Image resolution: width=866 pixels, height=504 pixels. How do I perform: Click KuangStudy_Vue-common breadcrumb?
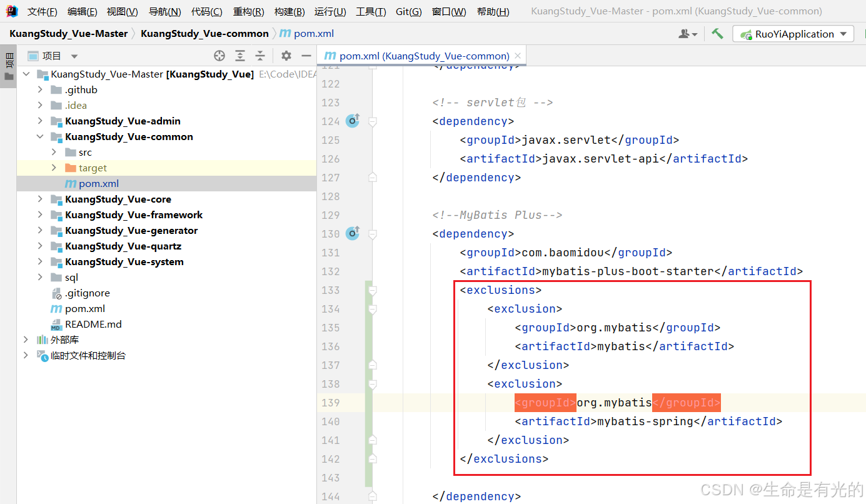(x=204, y=34)
